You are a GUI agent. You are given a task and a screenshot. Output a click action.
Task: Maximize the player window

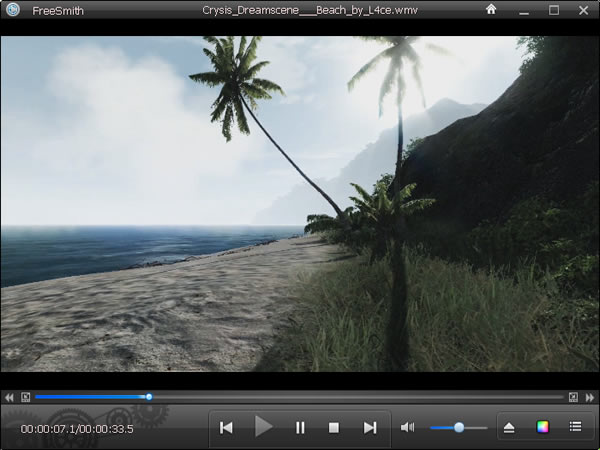pyautogui.click(x=554, y=10)
